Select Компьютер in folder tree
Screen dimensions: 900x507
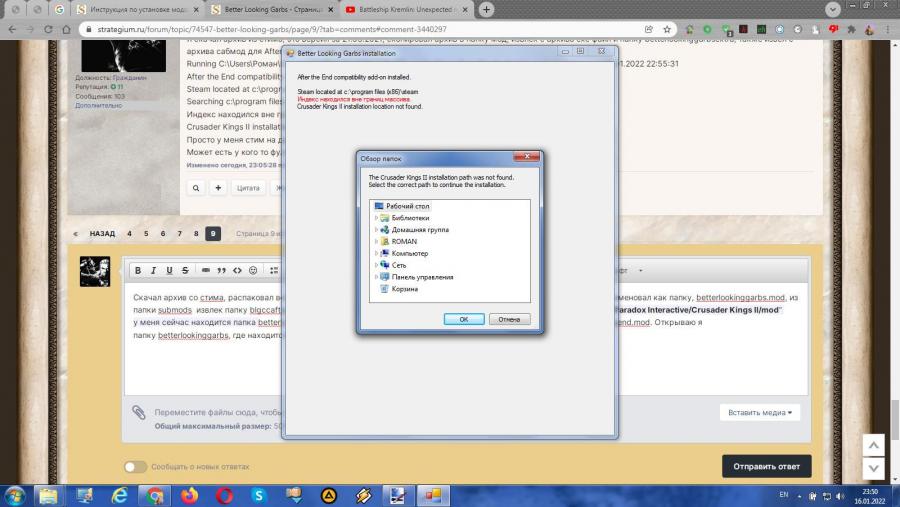[409, 253]
